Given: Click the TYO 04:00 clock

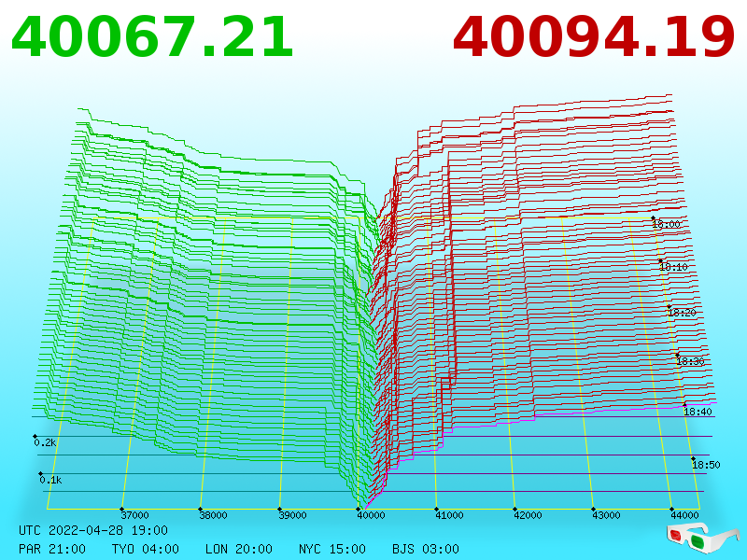Looking at the screenshot, I should [x=146, y=549].
